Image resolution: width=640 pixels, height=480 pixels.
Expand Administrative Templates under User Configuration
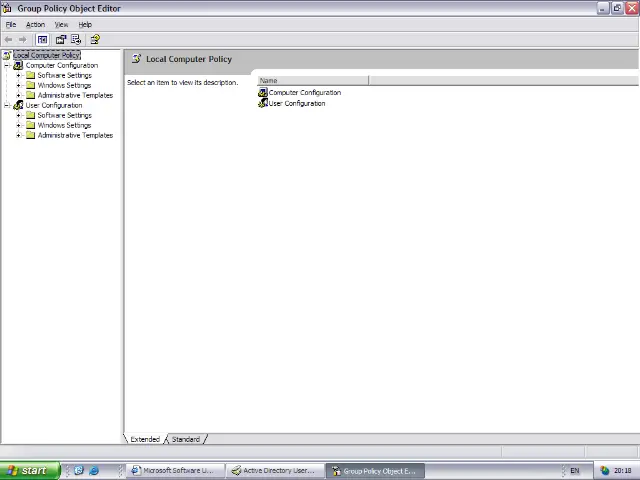(18, 136)
